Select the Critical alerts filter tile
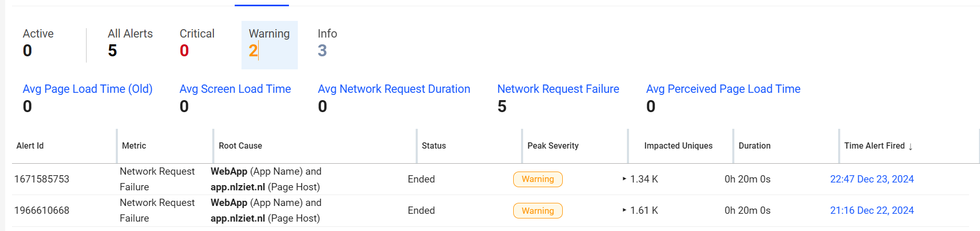The width and height of the screenshot is (980, 231). point(197,43)
